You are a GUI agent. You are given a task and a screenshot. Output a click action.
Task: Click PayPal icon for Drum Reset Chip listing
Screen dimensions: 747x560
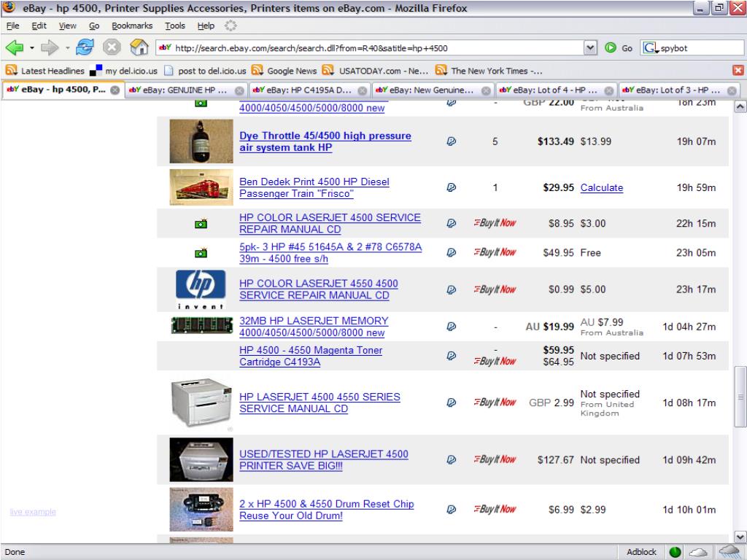point(451,510)
